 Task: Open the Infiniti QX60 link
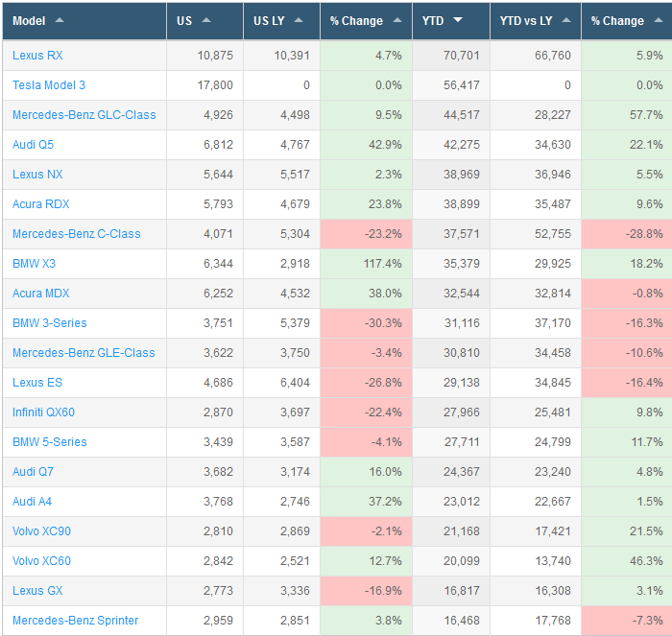coord(43,412)
